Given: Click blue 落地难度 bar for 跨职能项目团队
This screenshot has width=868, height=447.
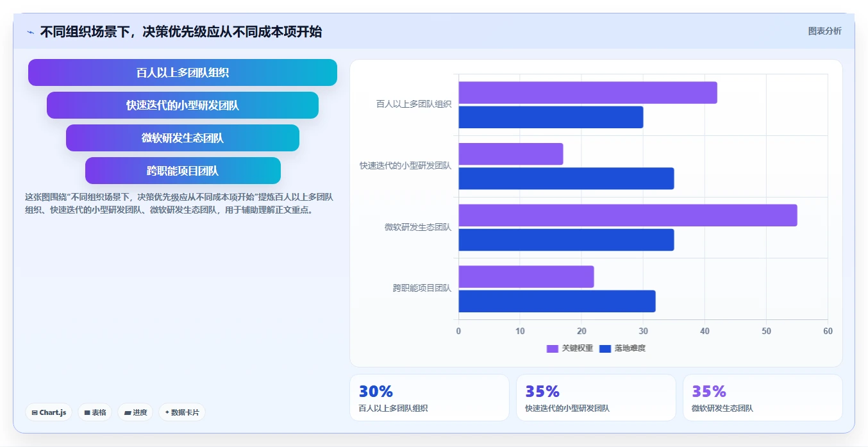Looking at the screenshot, I should coord(557,301).
